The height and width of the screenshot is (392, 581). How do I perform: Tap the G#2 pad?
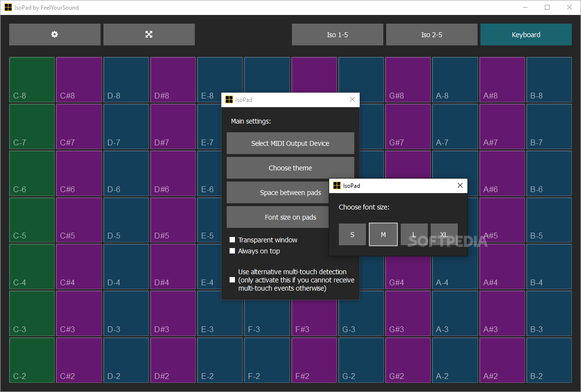[408, 361]
